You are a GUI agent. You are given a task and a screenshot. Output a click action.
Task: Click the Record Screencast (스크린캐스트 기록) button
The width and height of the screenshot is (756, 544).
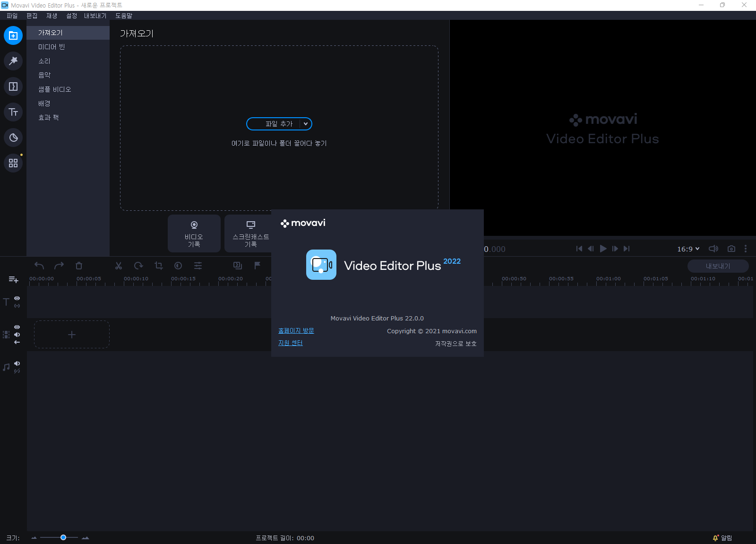248,233
